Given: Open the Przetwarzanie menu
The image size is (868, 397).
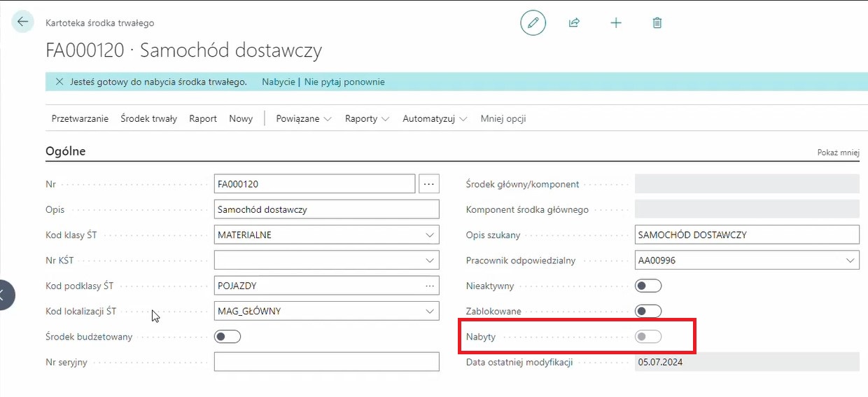Looking at the screenshot, I should 80,119.
